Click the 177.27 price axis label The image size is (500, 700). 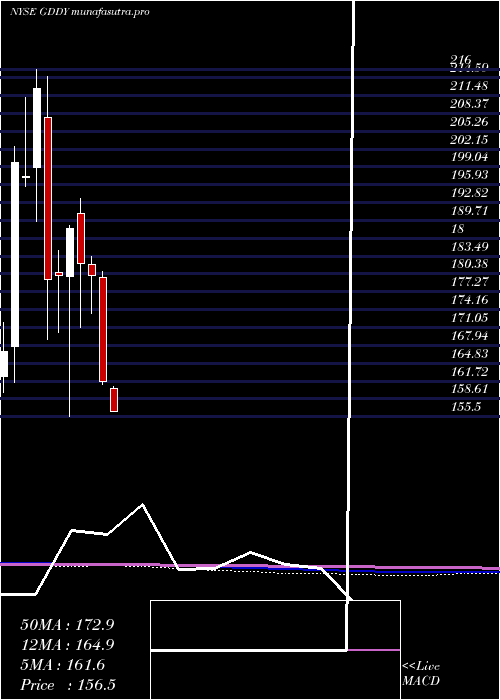coord(469,282)
